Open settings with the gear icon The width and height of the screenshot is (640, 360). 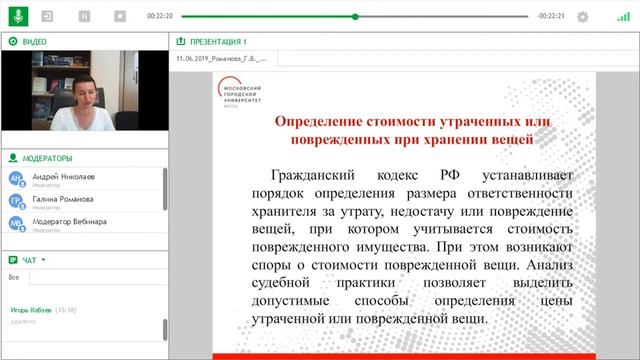click(x=582, y=17)
